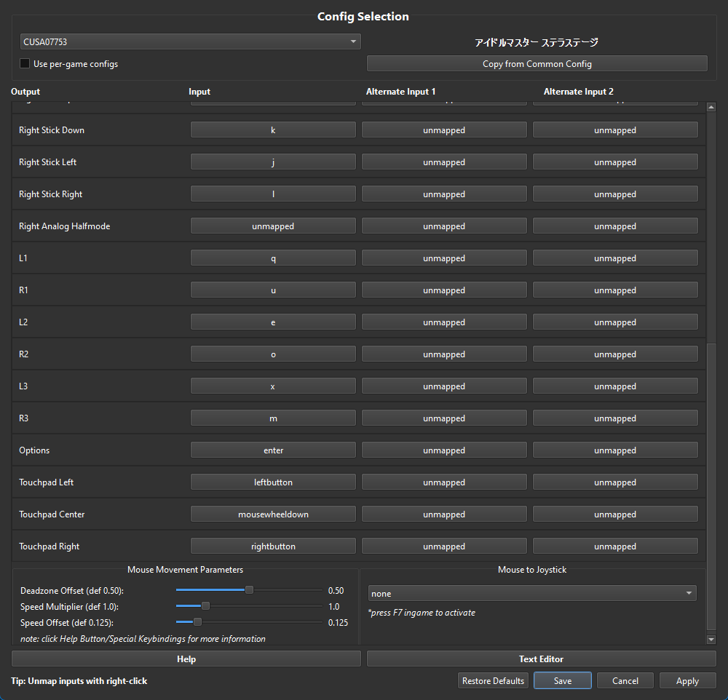The width and height of the screenshot is (728, 700).
Task: Set Alternate Input 1 for Right Stick Down
Action: click(444, 130)
